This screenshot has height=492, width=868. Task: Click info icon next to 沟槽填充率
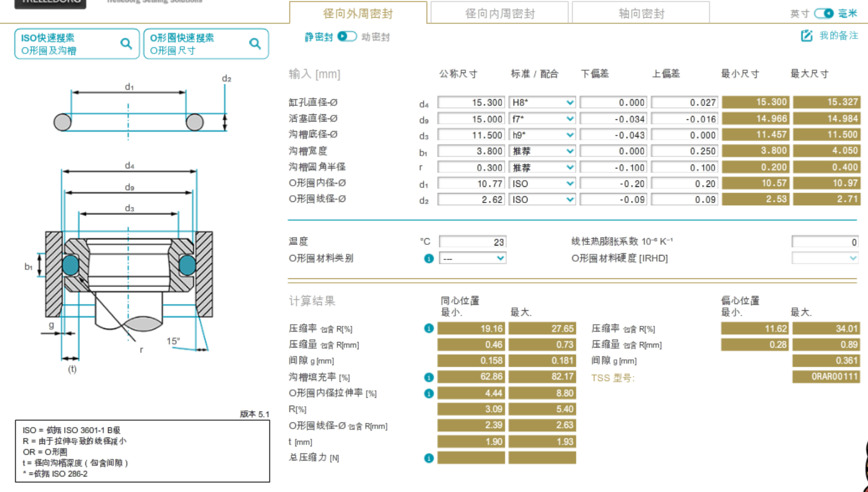coord(429,377)
